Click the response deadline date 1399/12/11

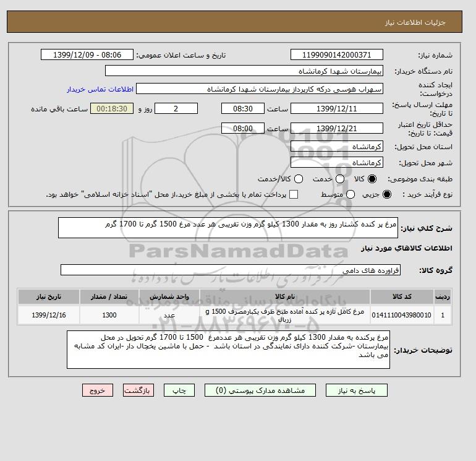coord(337,108)
